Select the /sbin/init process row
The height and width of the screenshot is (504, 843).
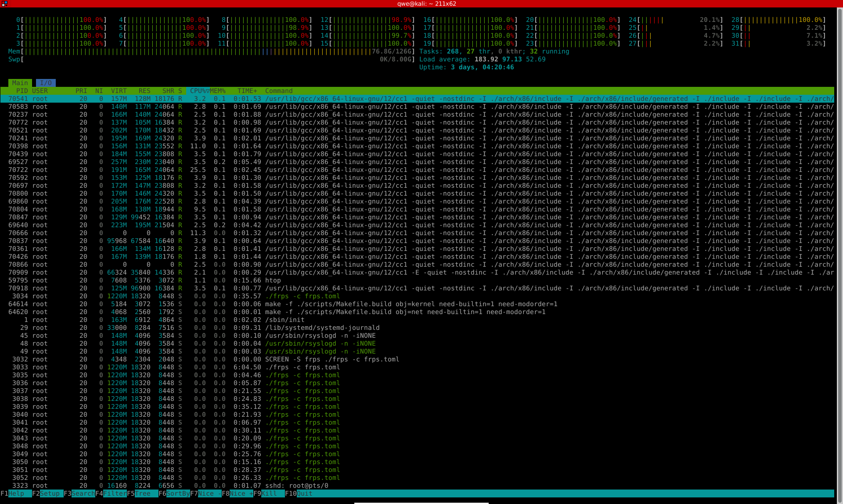[417, 320]
